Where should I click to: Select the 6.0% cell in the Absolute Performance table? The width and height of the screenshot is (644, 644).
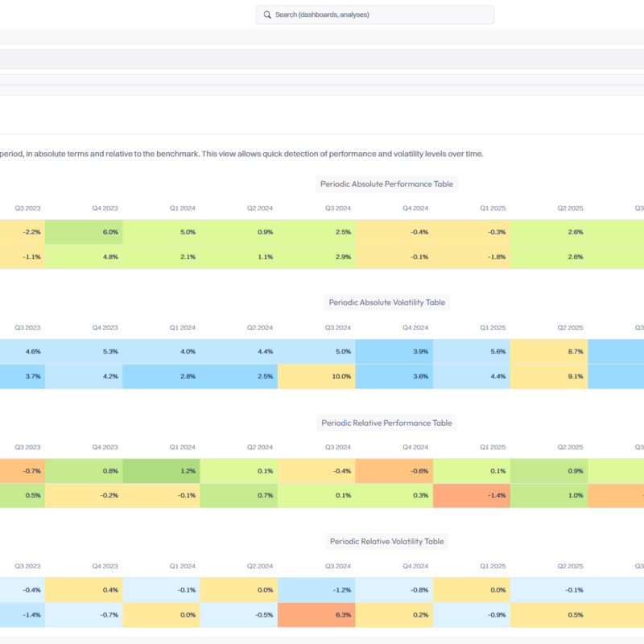coord(84,232)
